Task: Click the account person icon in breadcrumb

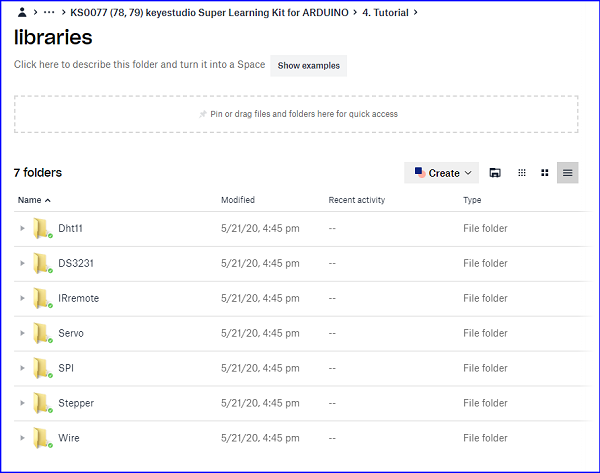Action: 22,12
